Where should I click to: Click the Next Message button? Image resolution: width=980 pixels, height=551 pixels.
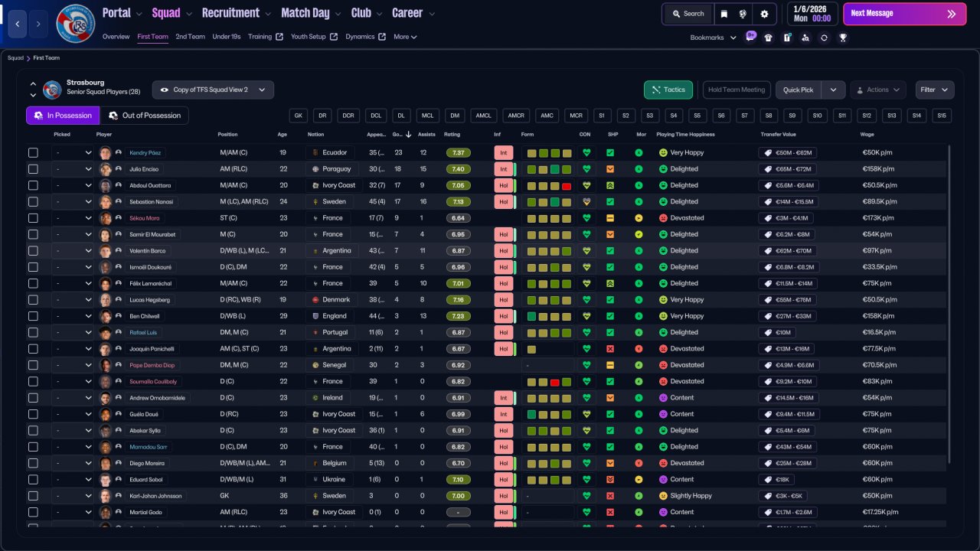pos(904,14)
